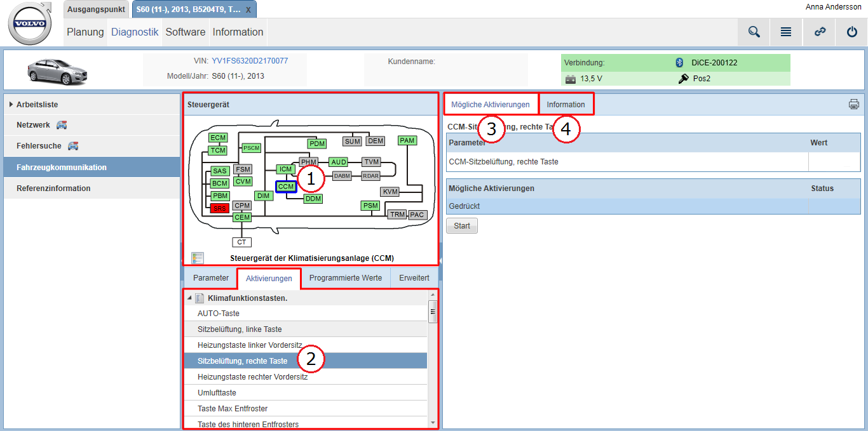Select the PSM control unit in diagram
868x431 pixels.
tap(370, 206)
